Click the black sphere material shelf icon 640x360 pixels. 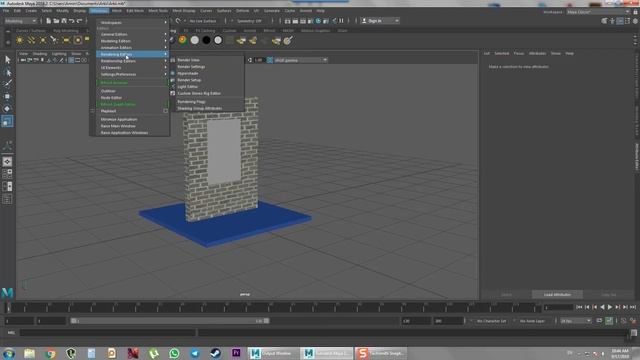tap(207, 40)
